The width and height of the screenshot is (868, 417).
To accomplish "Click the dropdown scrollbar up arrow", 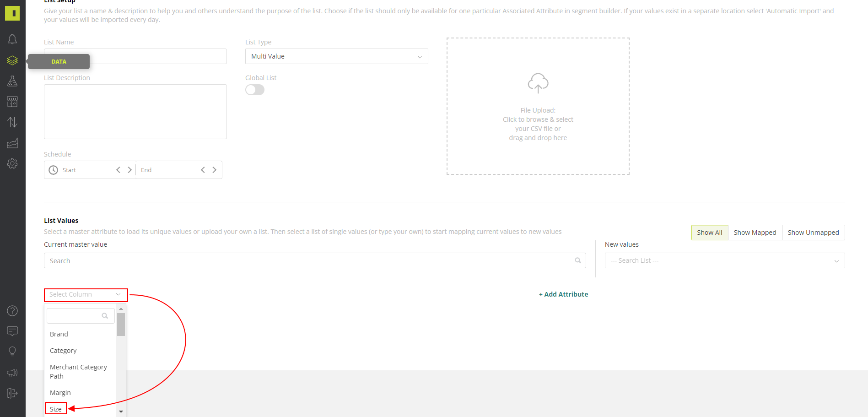I will pyautogui.click(x=121, y=309).
